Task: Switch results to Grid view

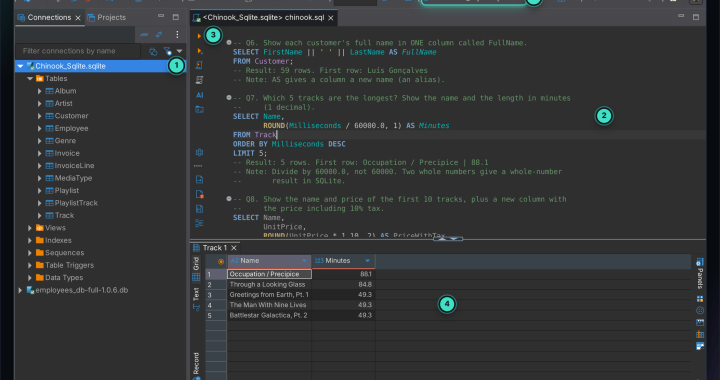Action: pos(196,269)
